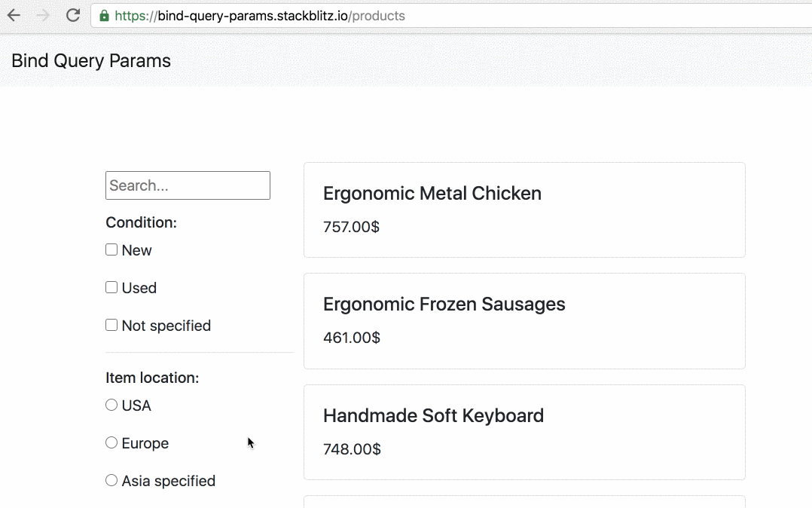Open the Ergonomic Metal Chicken product card

(x=524, y=210)
